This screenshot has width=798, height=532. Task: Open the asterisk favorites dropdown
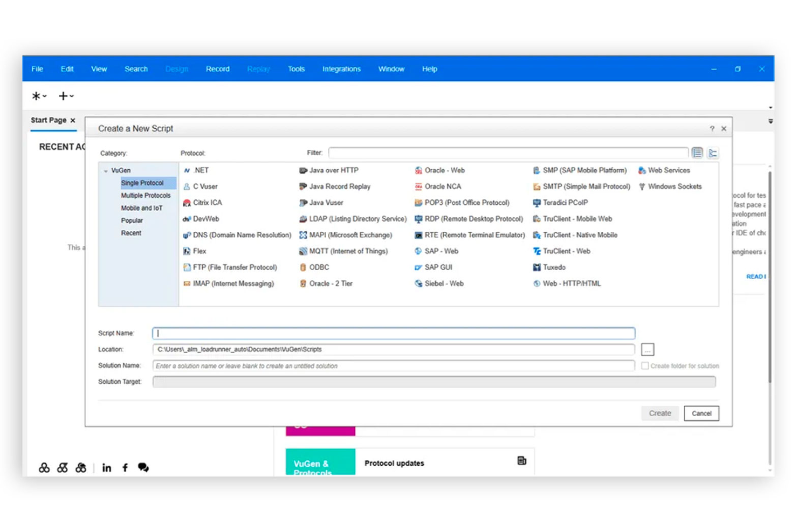point(38,95)
